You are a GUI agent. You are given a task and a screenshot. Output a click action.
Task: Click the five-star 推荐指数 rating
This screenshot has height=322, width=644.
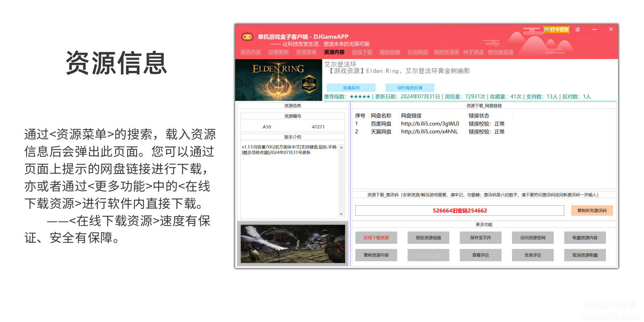point(360,97)
